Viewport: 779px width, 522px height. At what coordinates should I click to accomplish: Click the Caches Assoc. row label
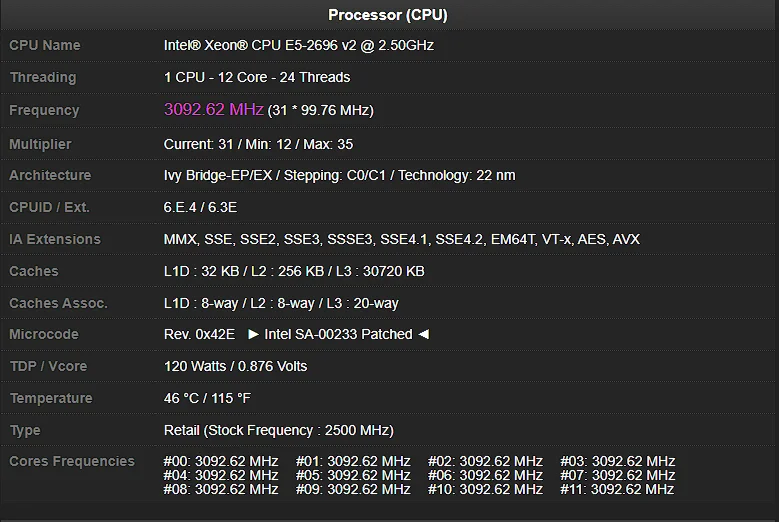(59, 303)
